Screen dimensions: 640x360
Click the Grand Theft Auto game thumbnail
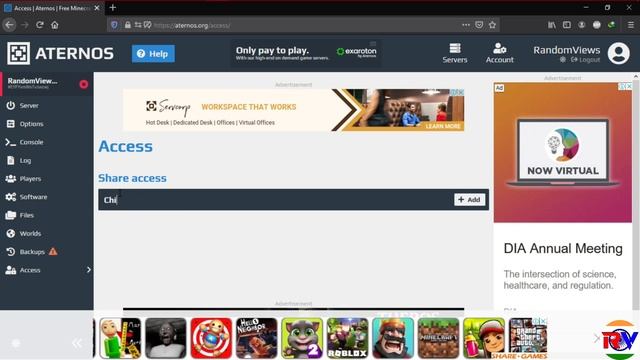528,336
